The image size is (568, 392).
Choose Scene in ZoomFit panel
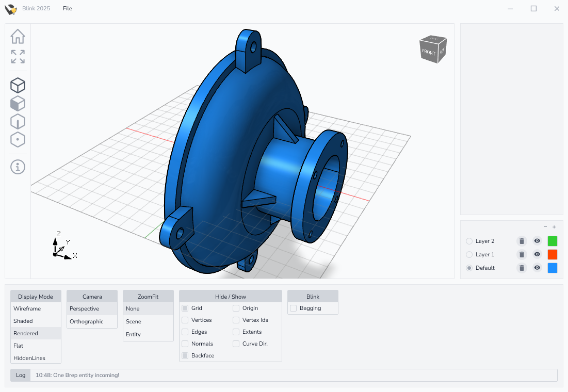[x=134, y=321]
